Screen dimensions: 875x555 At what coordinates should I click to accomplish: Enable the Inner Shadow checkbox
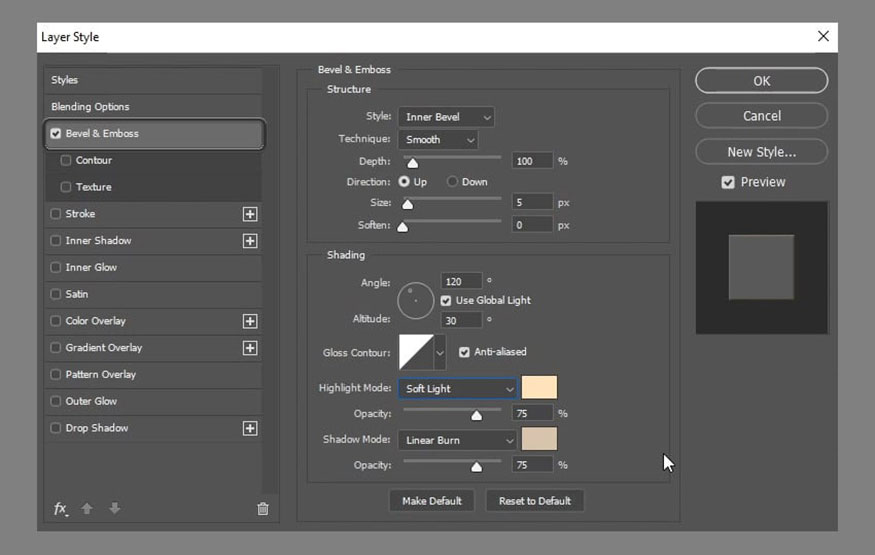pos(56,240)
